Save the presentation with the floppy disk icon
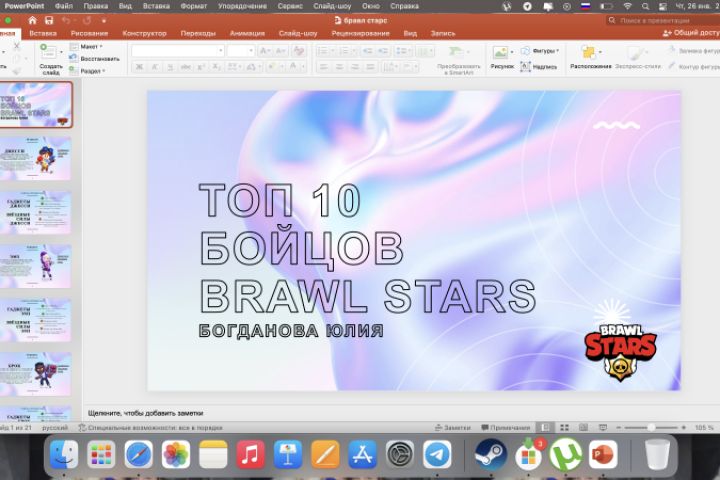The height and width of the screenshot is (480, 720). pyautogui.click(x=49, y=20)
